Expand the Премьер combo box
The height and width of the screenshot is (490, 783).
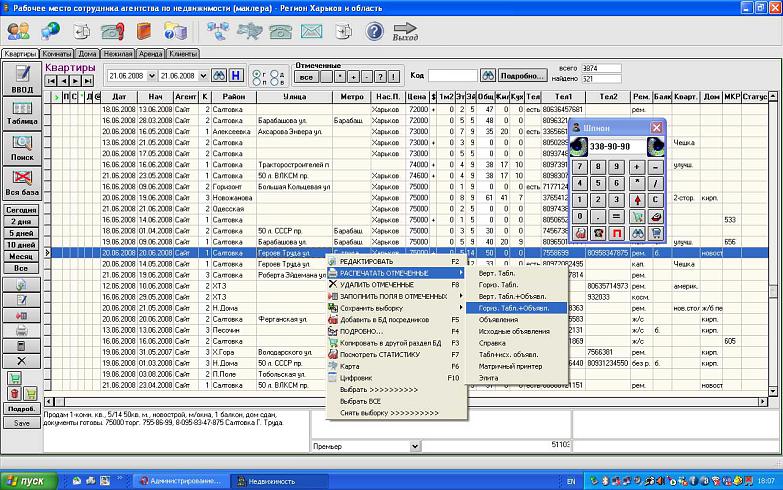[415, 446]
